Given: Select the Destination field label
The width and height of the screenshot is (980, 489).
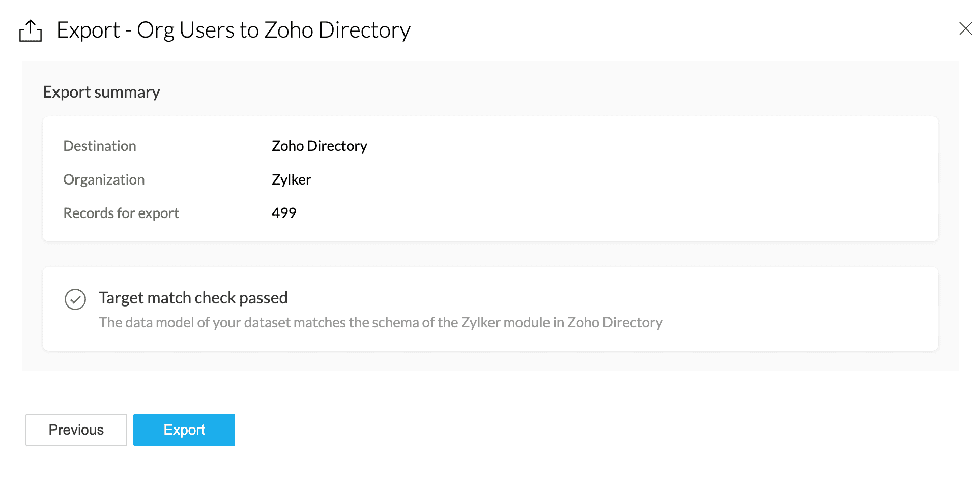Looking at the screenshot, I should tap(100, 146).
